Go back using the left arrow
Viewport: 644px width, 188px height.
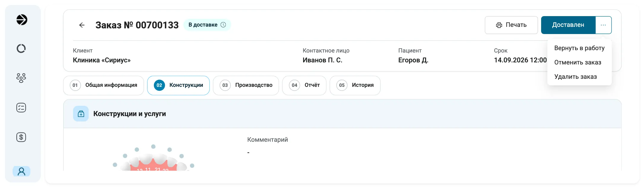(82, 25)
